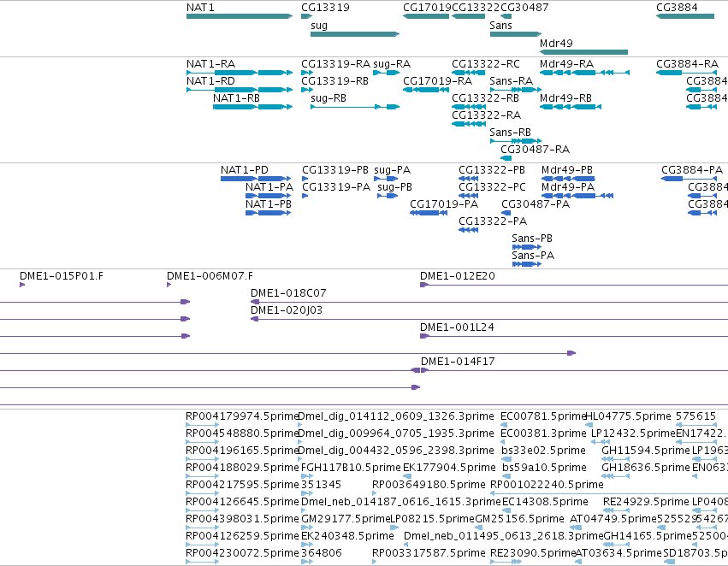The width and height of the screenshot is (728, 566).
Task: Click the CG13322-RC transcript label
Action: coord(486,64)
